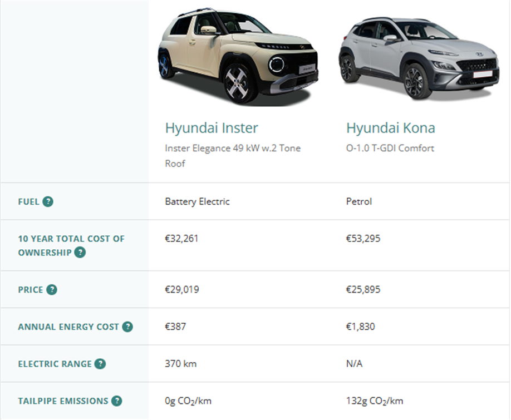Click the 132g CO2/km emissions value
The height and width of the screenshot is (420, 511).
375,401
